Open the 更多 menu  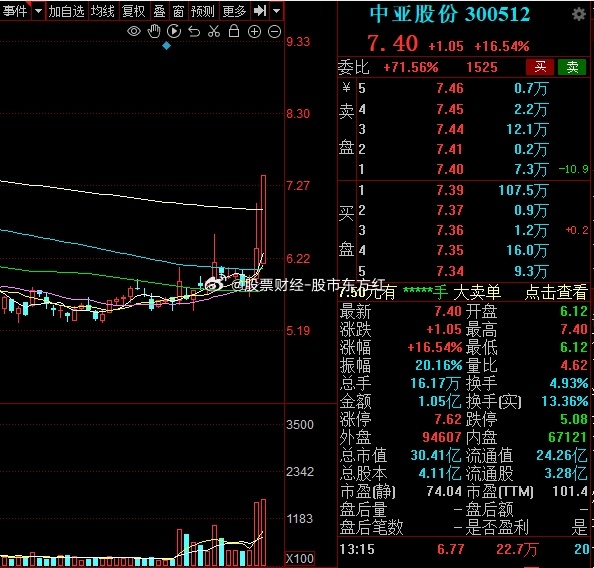234,11
